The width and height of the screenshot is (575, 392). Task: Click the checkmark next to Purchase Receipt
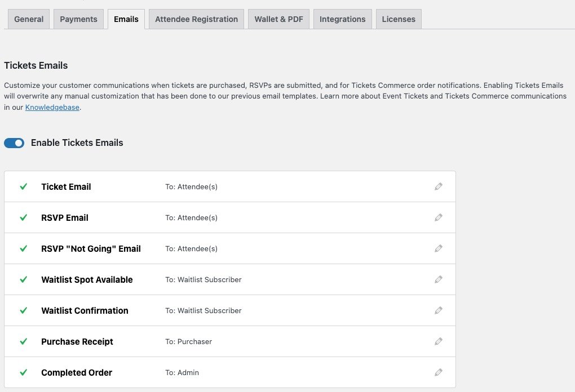click(23, 341)
